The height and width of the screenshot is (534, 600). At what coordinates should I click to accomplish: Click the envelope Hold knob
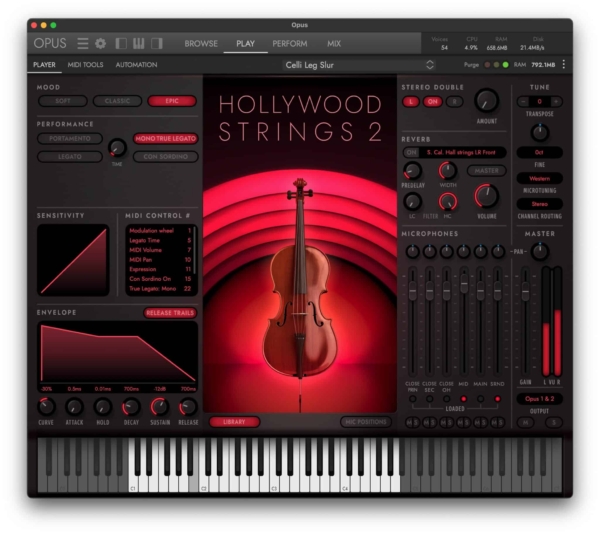103,407
